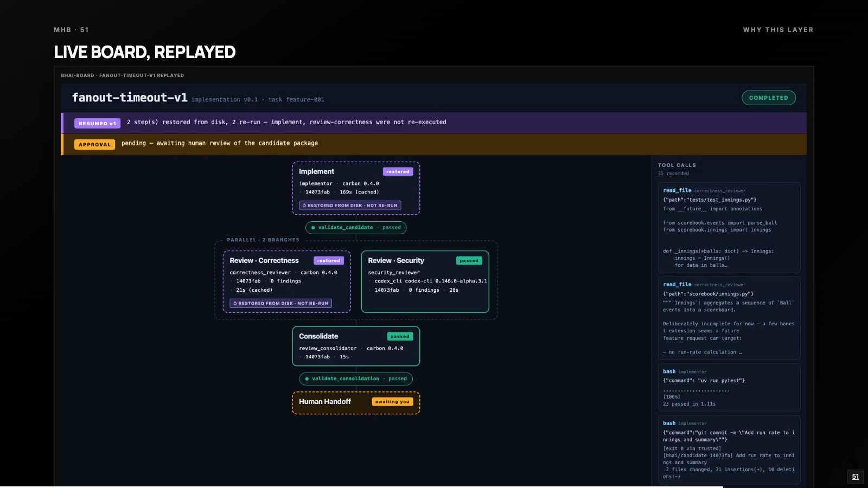The width and height of the screenshot is (868, 488).
Task: Click the 'implementor' agent name in Implement card
Action: point(316,184)
